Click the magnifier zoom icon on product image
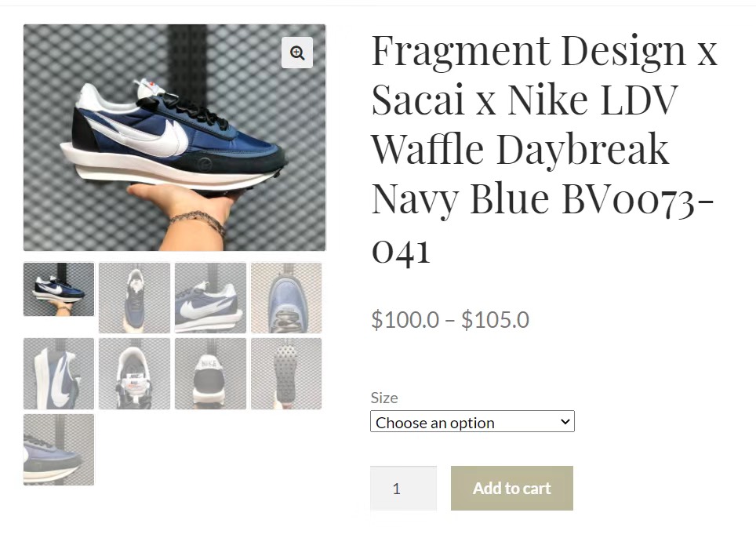This screenshot has width=756, height=549. pyautogui.click(x=296, y=53)
